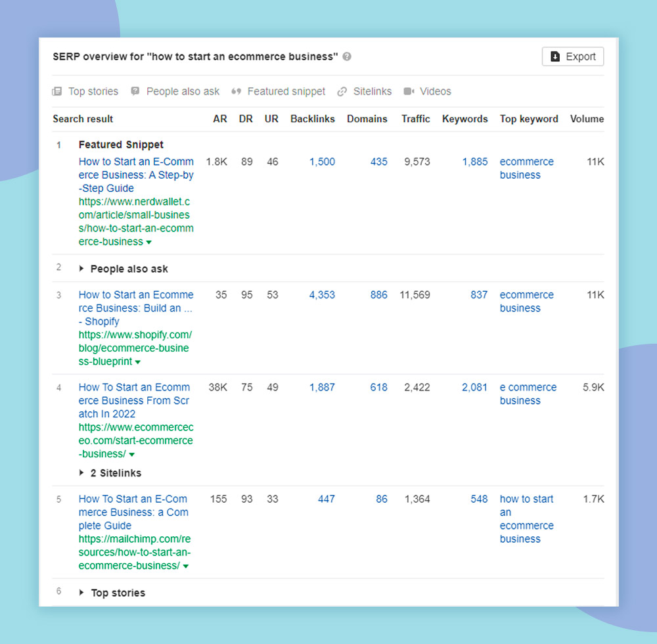Open dropdown arrow after ecommerceceo URL
657x644 pixels.
point(132,455)
